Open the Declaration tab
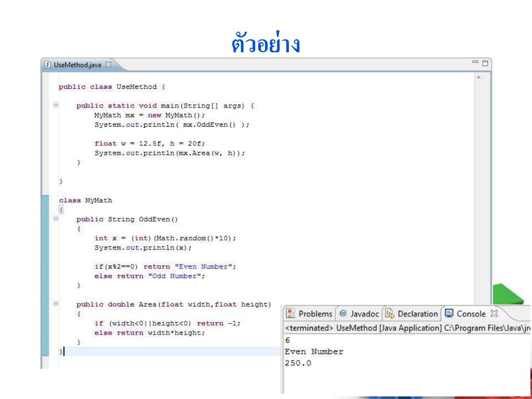The width and height of the screenshot is (532, 399). pos(412,314)
